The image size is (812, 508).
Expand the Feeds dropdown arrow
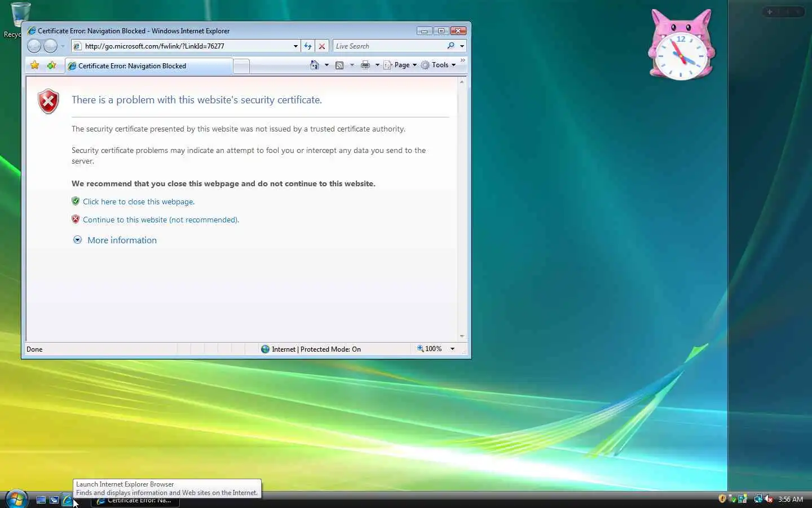pos(352,65)
